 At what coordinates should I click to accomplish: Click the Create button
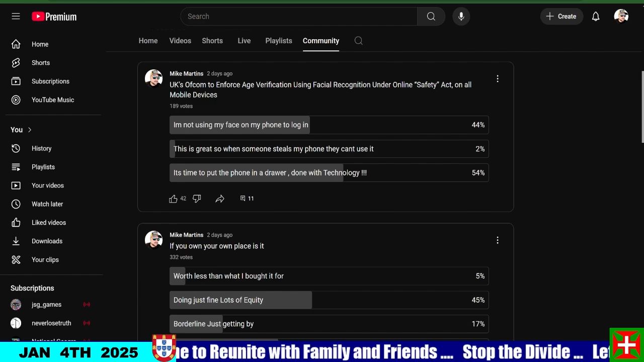(x=561, y=17)
